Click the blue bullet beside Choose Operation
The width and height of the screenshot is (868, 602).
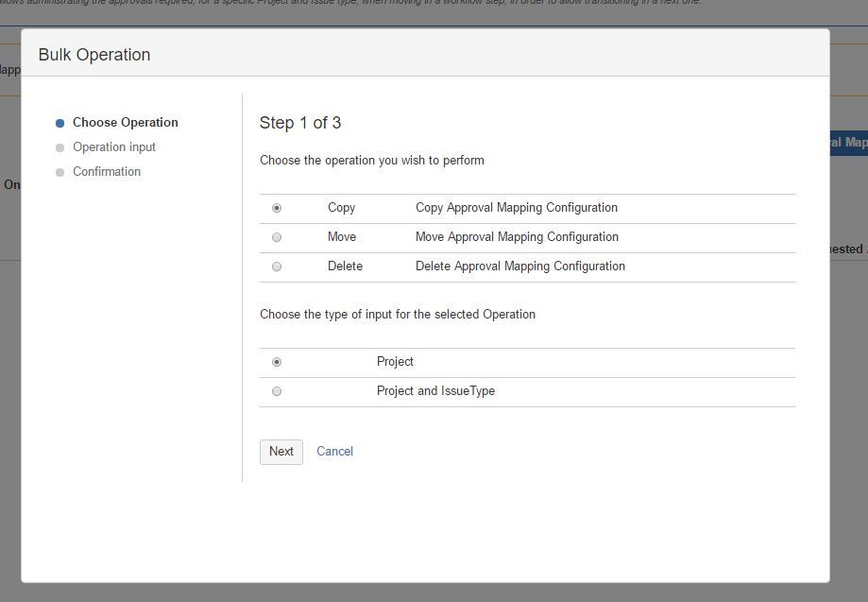click(60, 123)
